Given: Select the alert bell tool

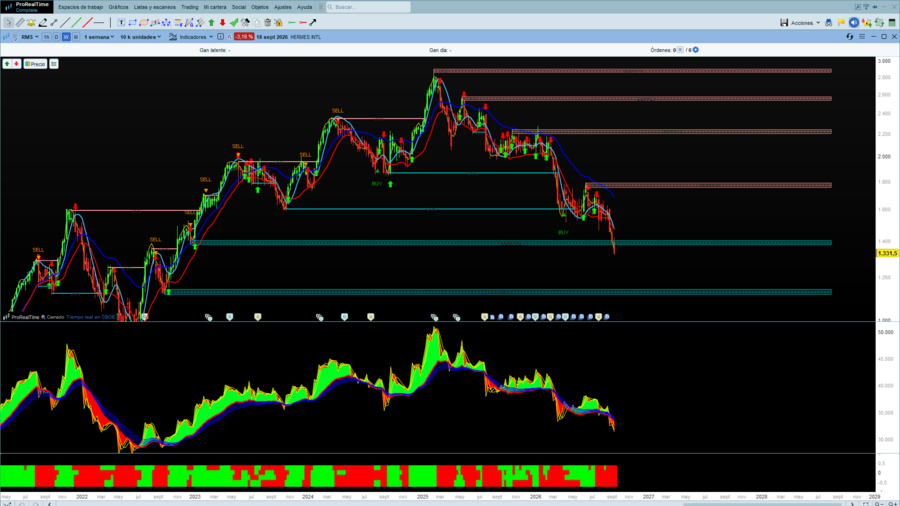Looking at the screenshot, I should pyautogui.click(x=31, y=22).
